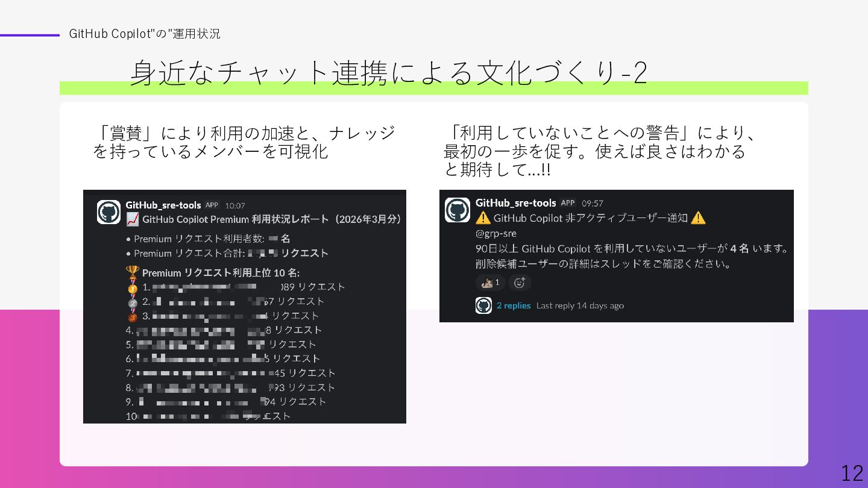Viewport: 868px width, 488px height.
Task: Click the 'Premium リクエスト合計' line
Action: coord(227,254)
